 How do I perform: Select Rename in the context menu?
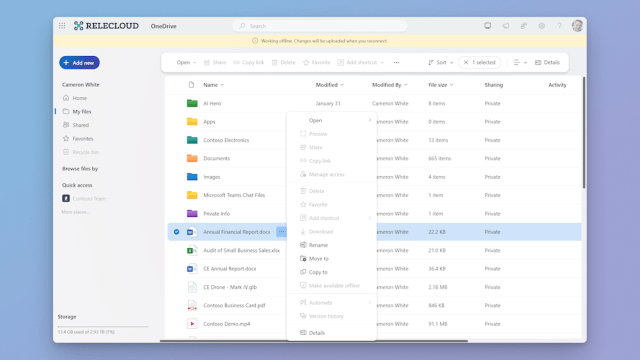coord(332,245)
